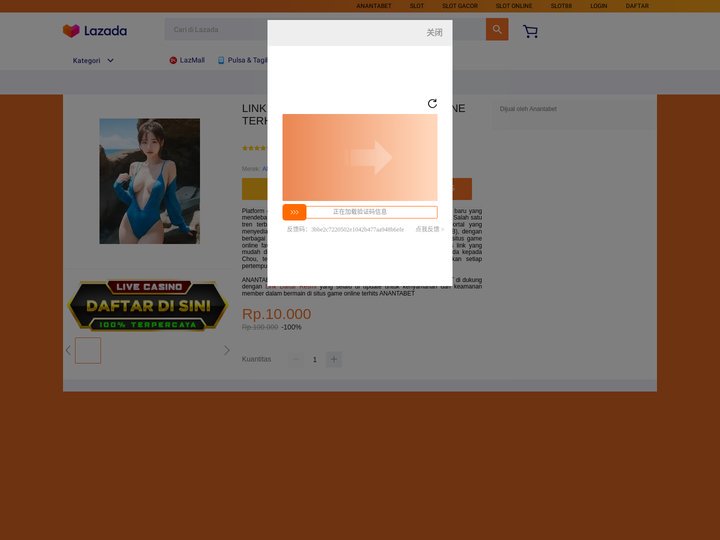Screen dimensions: 720x540
Task: Click the DAFTAR DI SINI casino banner
Action: [148, 305]
